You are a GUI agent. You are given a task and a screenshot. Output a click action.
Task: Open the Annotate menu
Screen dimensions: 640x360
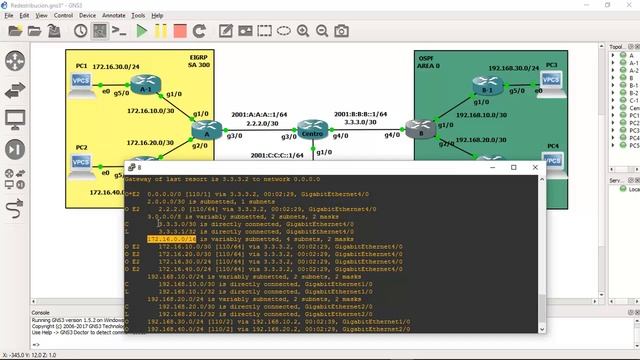pos(113,16)
